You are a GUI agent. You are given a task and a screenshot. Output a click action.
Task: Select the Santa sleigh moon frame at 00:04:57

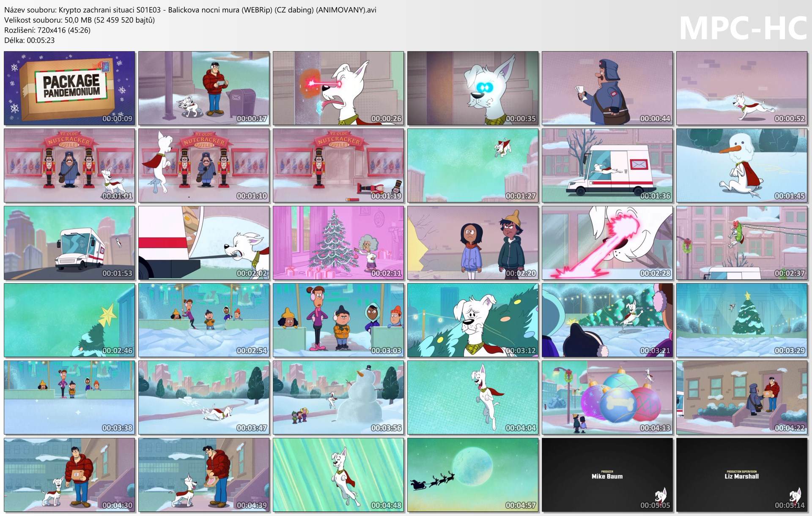point(473,475)
